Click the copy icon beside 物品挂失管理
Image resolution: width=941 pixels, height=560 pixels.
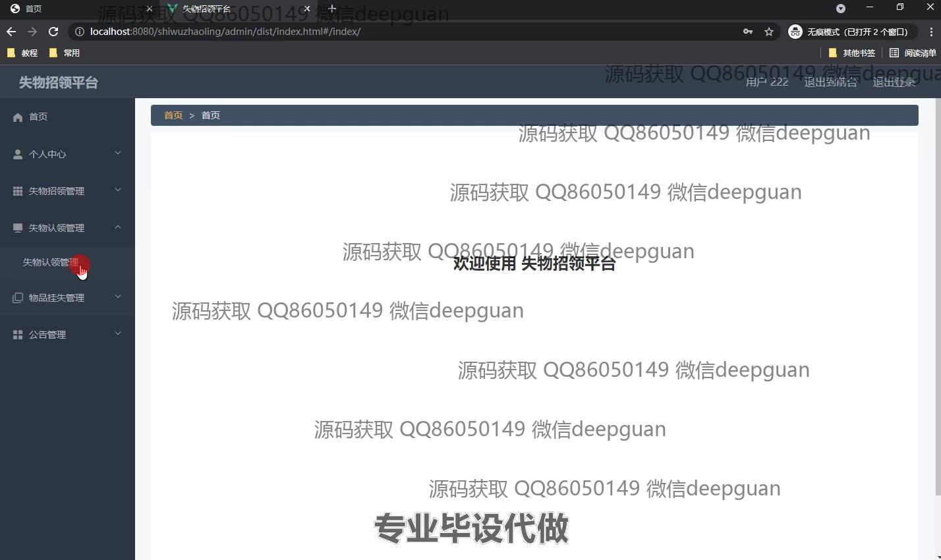pos(18,298)
